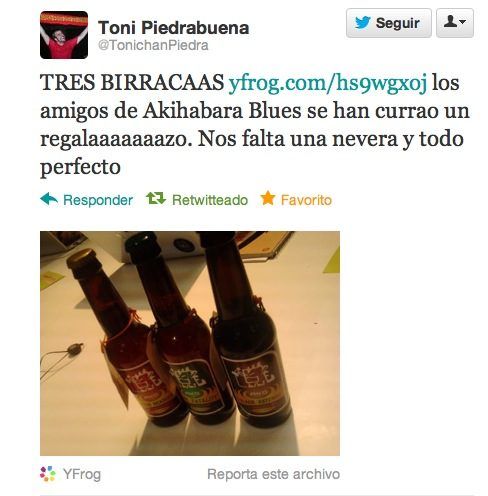Image resolution: width=488 pixels, height=496 pixels.
Task: Expand the small caret beside person icon
Action: [462, 22]
